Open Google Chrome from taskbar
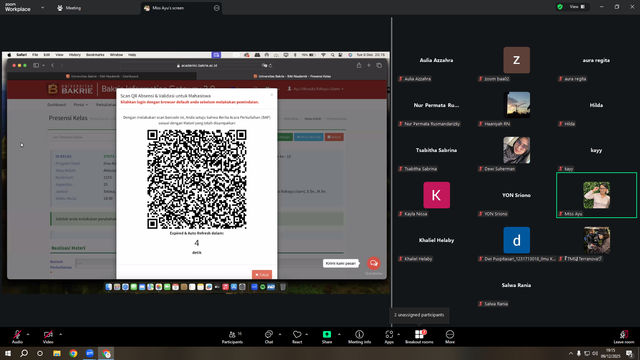 (x=73, y=353)
